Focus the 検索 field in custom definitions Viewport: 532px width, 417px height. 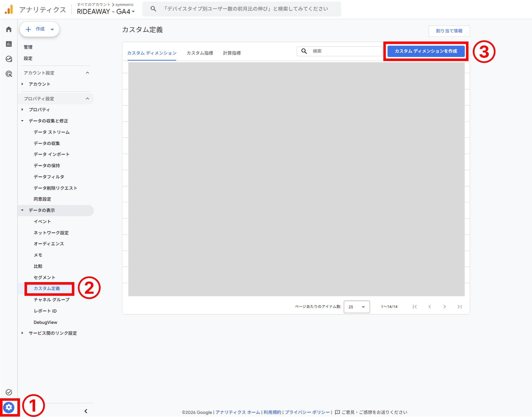[340, 51]
